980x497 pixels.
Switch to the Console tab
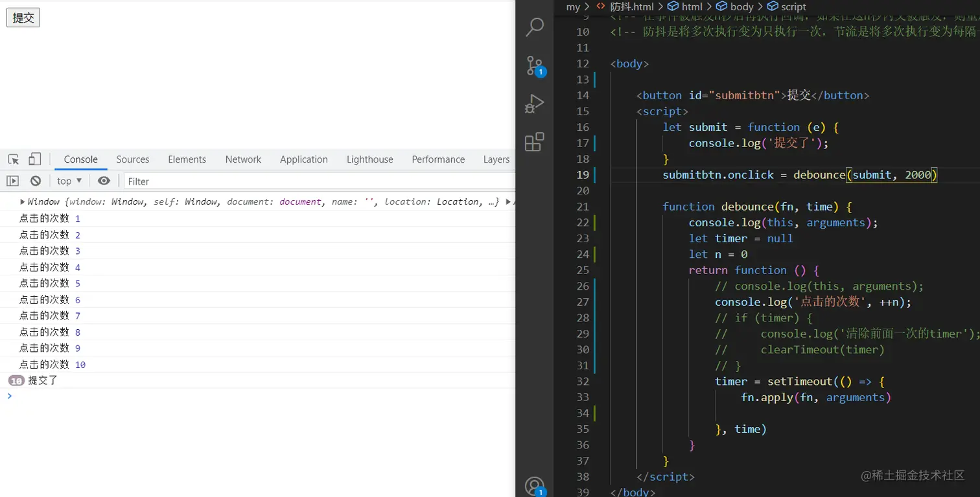tap(81, 159)
